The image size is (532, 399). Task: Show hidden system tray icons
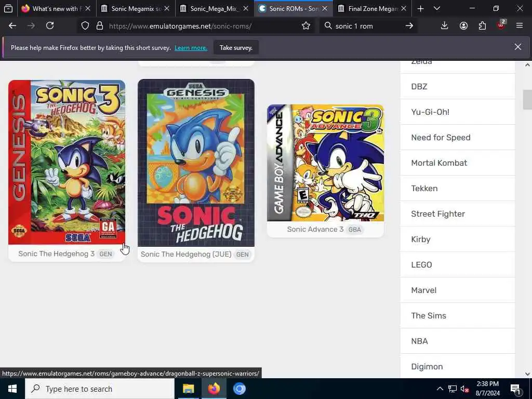(x=440, y=389)
